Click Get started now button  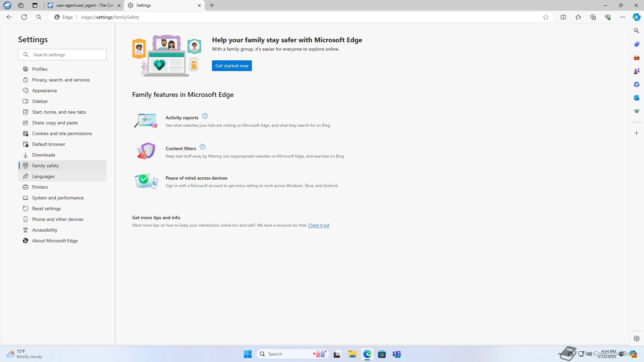click(232, 66)
